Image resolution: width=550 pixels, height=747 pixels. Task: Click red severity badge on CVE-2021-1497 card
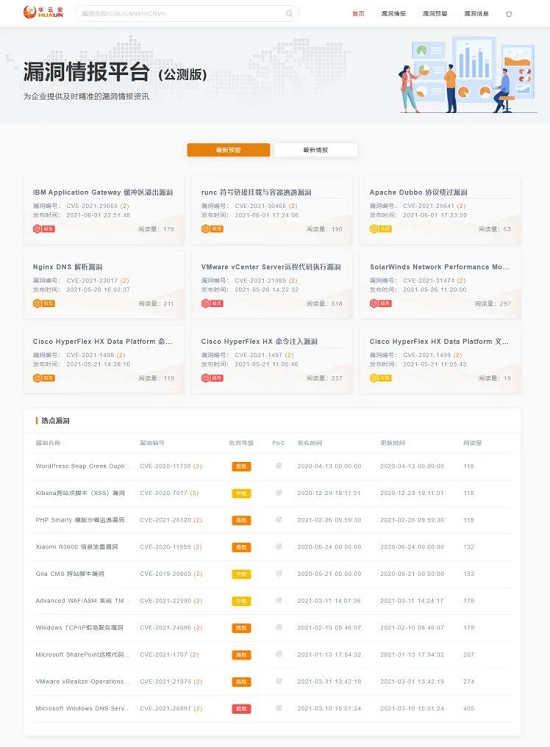click(212, 378)
